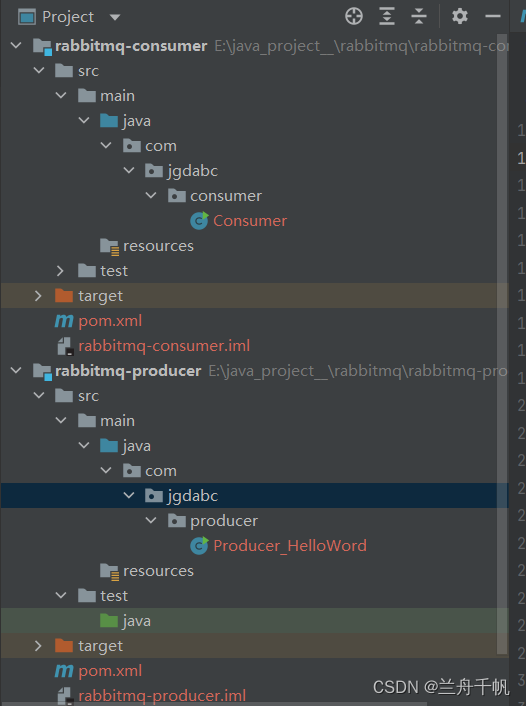Click the rabbitmq-consumer module icon
Image resolution: width=526 pixels, height=706 pixels.
[42, 46]
